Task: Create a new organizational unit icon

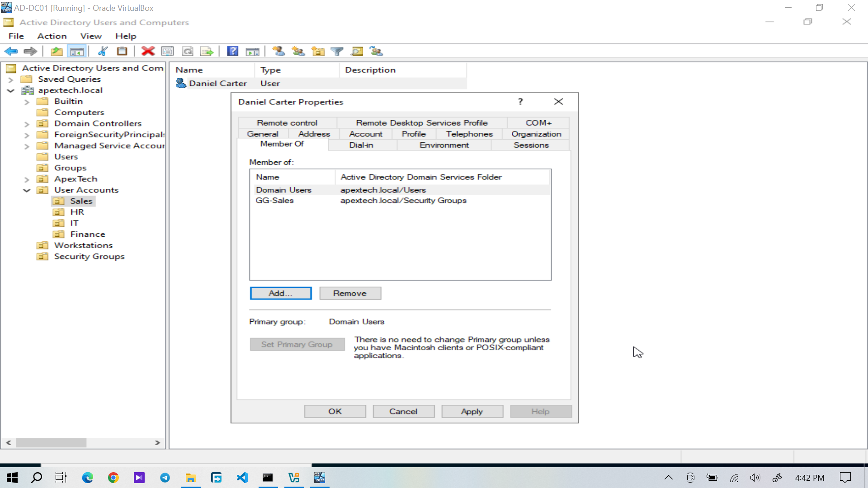Action: point(318,52)
